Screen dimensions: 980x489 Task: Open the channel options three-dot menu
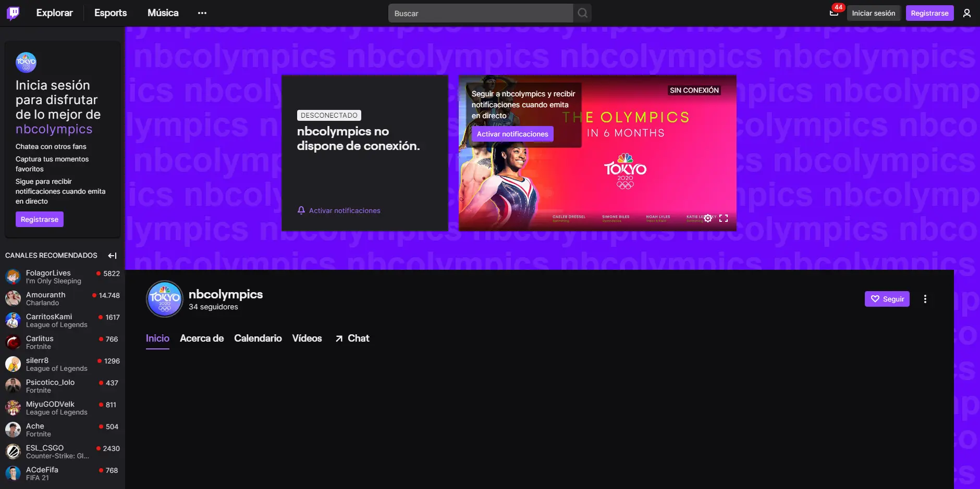(x=925, y=299)
